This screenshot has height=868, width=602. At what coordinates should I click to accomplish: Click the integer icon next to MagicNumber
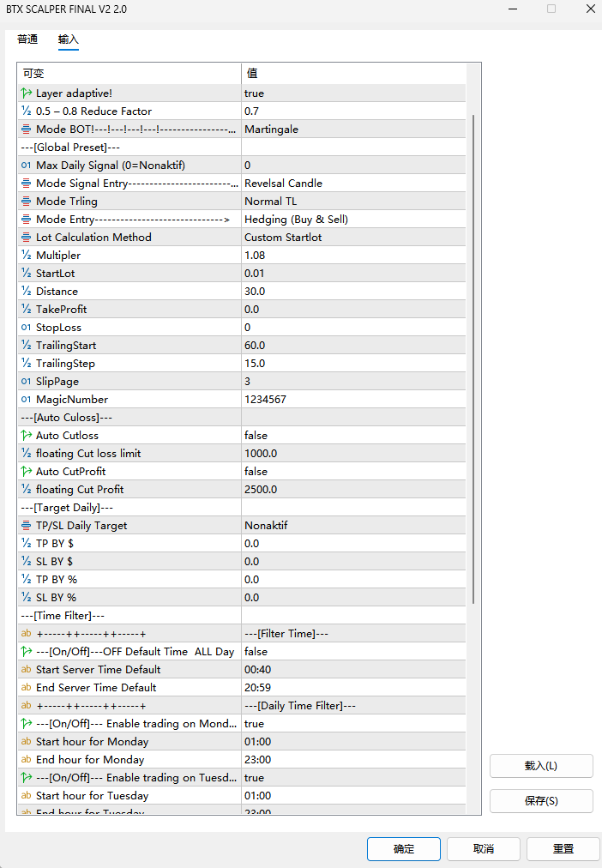pos(27,400)
